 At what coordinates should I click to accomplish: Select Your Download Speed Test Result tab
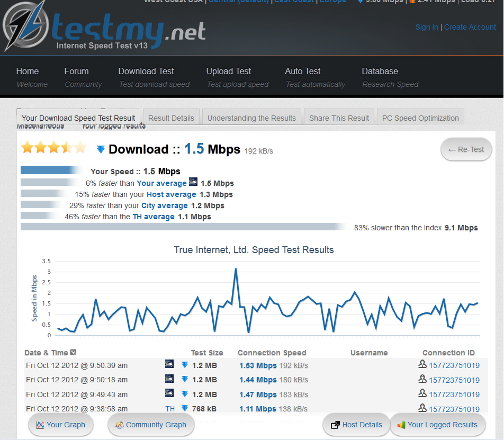[x=78, y=118]
